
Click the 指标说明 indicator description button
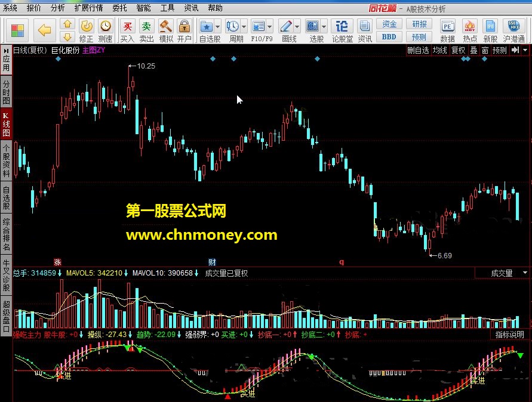point(509,335)
